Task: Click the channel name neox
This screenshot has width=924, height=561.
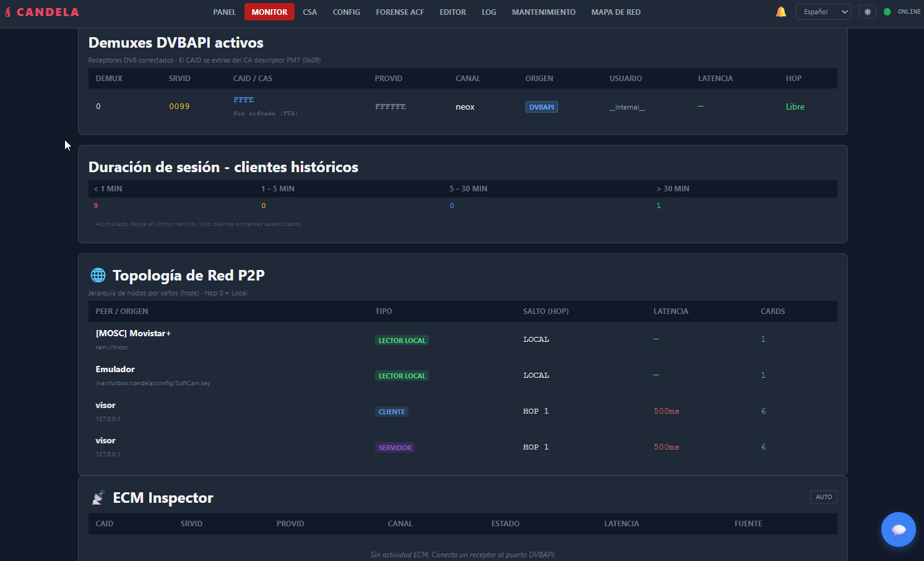Action: 465,107
